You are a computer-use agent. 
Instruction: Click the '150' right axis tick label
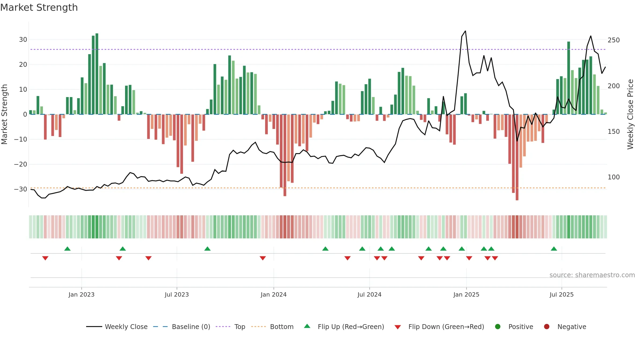click(614, 132)
